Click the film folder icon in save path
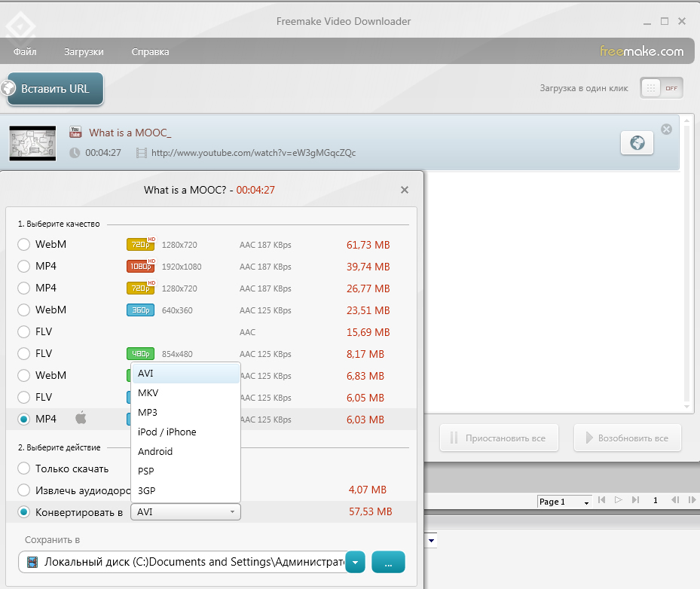 (32, 562)
